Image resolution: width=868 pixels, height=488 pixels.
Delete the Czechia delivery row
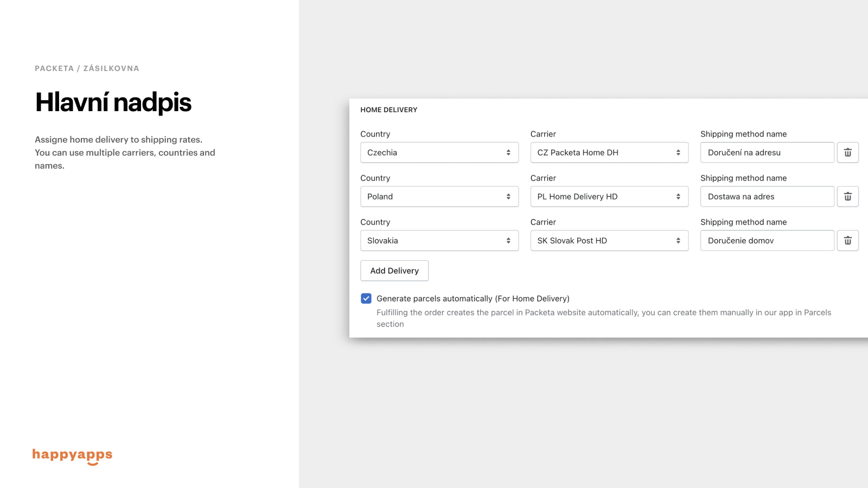(848, 152)
